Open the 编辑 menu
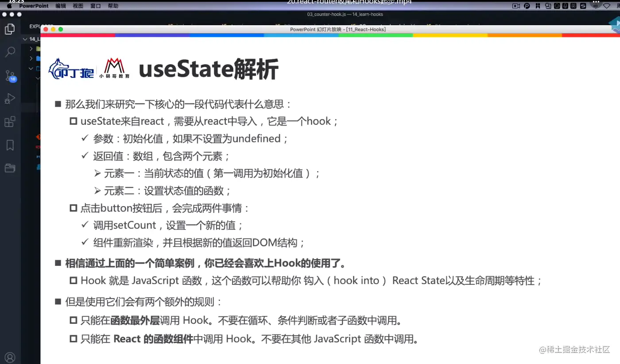The height and width of the screenshot is (364, 620). 61,6
